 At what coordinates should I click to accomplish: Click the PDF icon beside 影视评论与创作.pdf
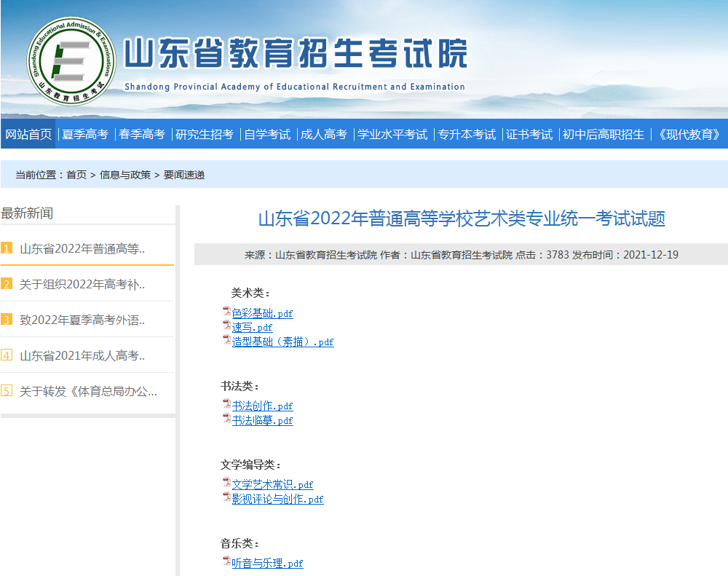226,498
